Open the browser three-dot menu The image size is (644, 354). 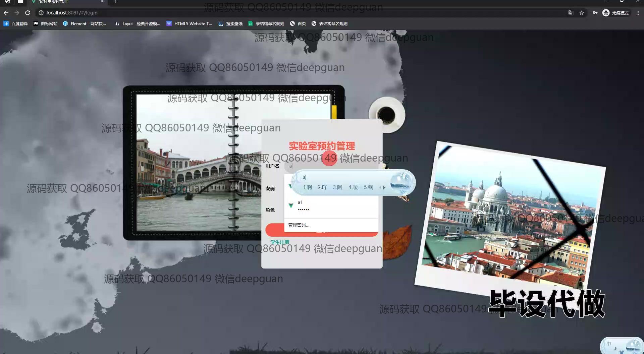pos(638,13)
